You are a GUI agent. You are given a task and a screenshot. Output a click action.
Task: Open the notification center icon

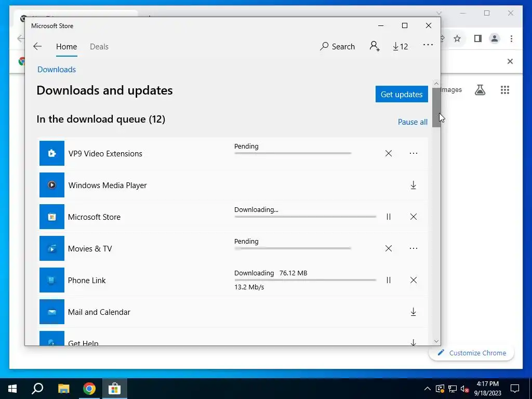(515, 389)
